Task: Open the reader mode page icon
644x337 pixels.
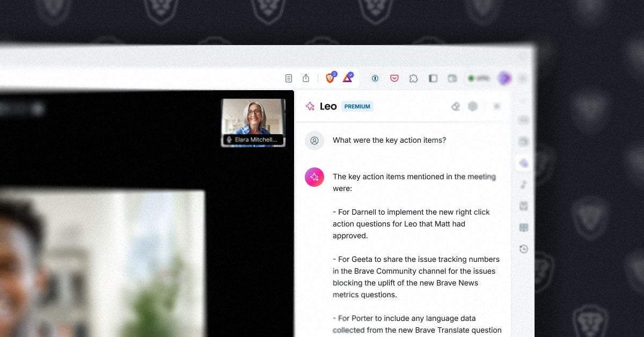Action: tap(289, 78)
